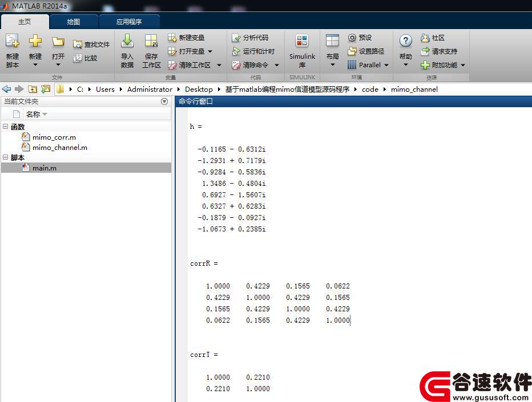Click C: drive in address path

(80, 89)
